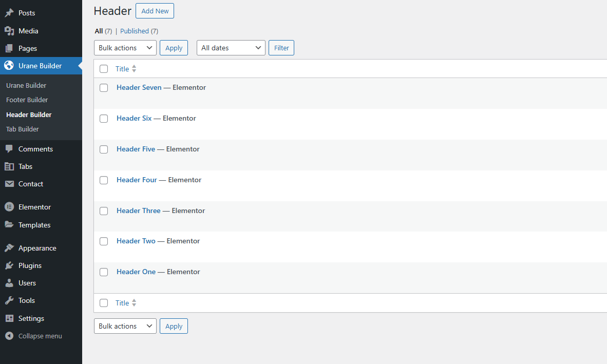
Task: Go to Footer Builder submenu item
Action: (x=27, y=100)
